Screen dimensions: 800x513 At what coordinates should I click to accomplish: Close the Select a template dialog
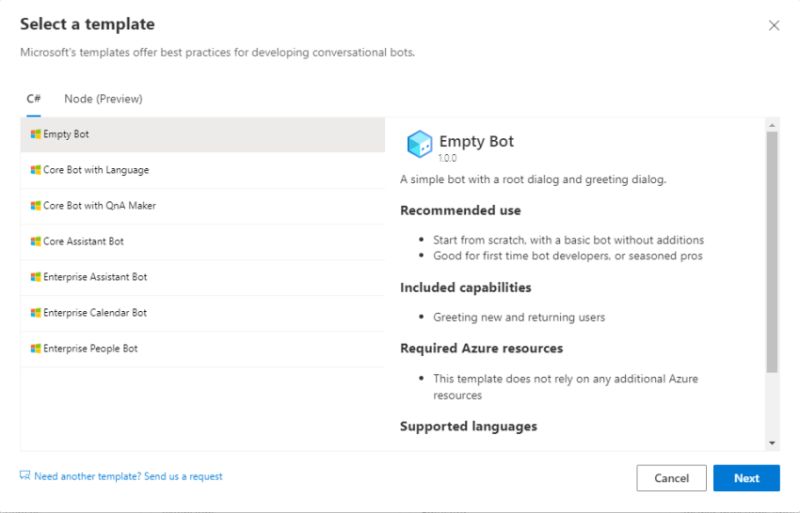[774, 26]
